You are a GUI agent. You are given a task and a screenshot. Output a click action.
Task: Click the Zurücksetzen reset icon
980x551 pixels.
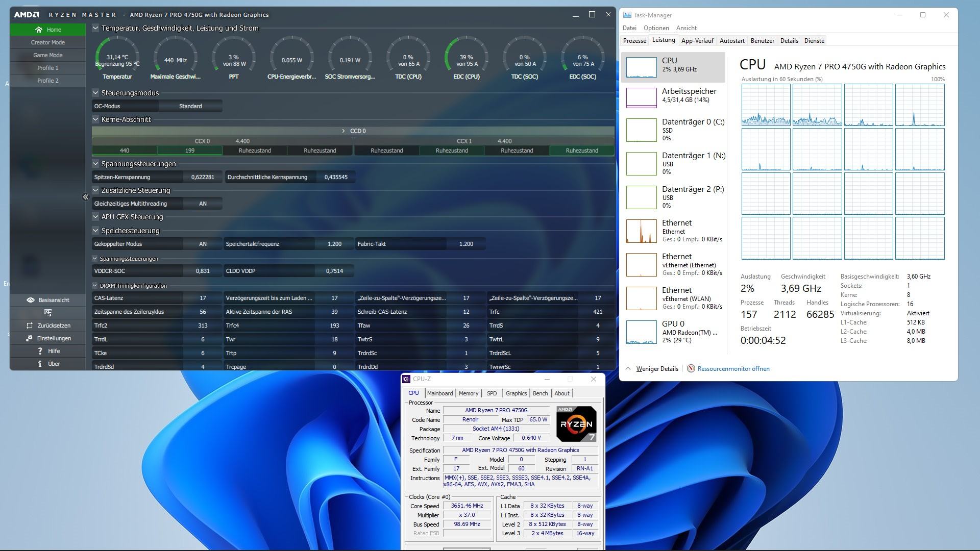click(x=30, y=325)
